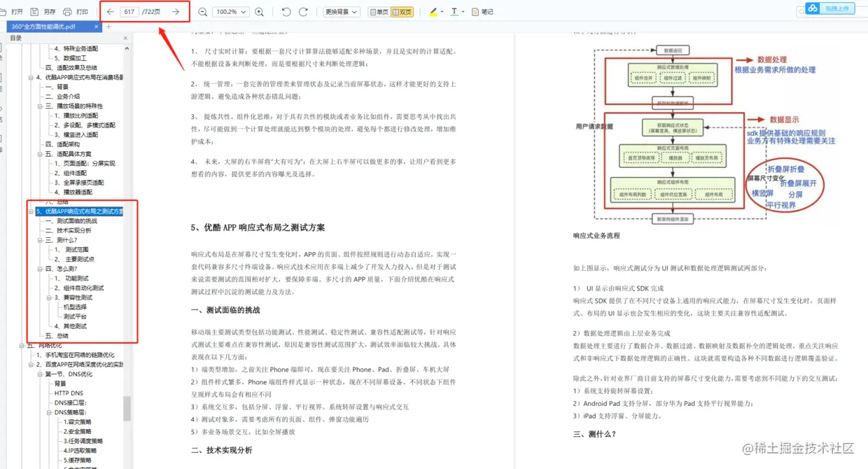Select outline item 一、测试面临的挑战

pyautogui.click(x=71, y=221)
